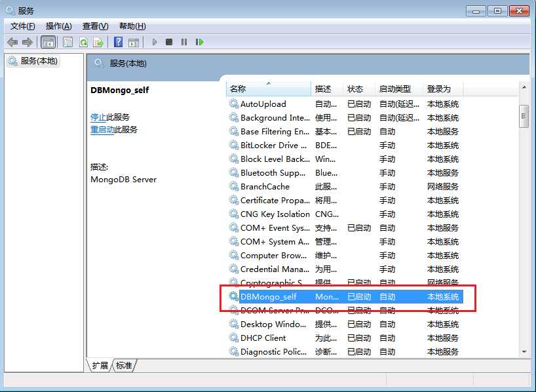Go forward with the toolbar Forward arrow
Viewport: 536px width, 392px height.
28,42
